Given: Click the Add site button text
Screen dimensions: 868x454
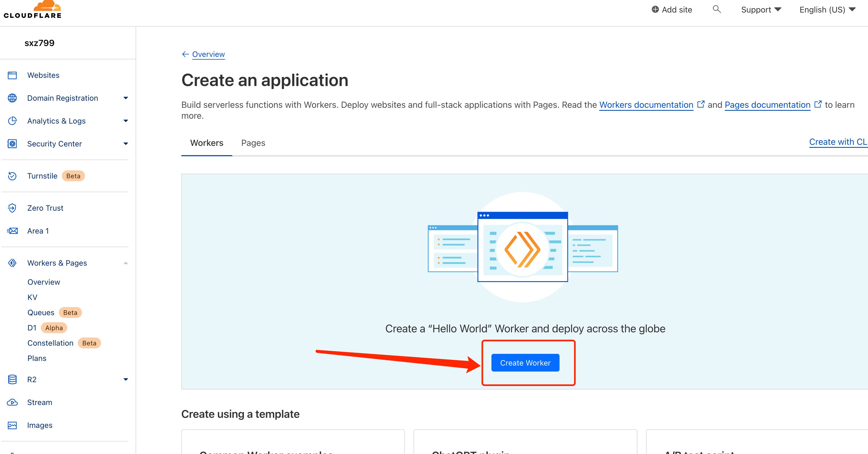Looking at the screenshot, I should click(x=677, y=10).
